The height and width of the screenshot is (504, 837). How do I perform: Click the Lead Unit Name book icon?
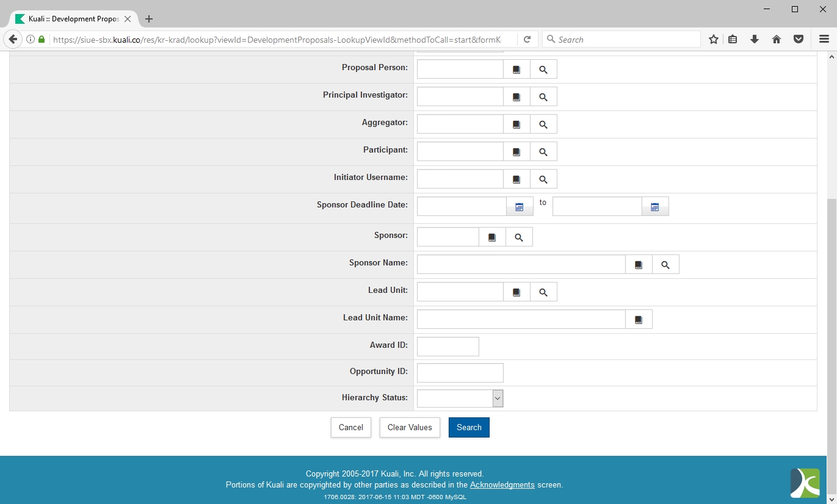pyautogui.click(x=639, y=320)
